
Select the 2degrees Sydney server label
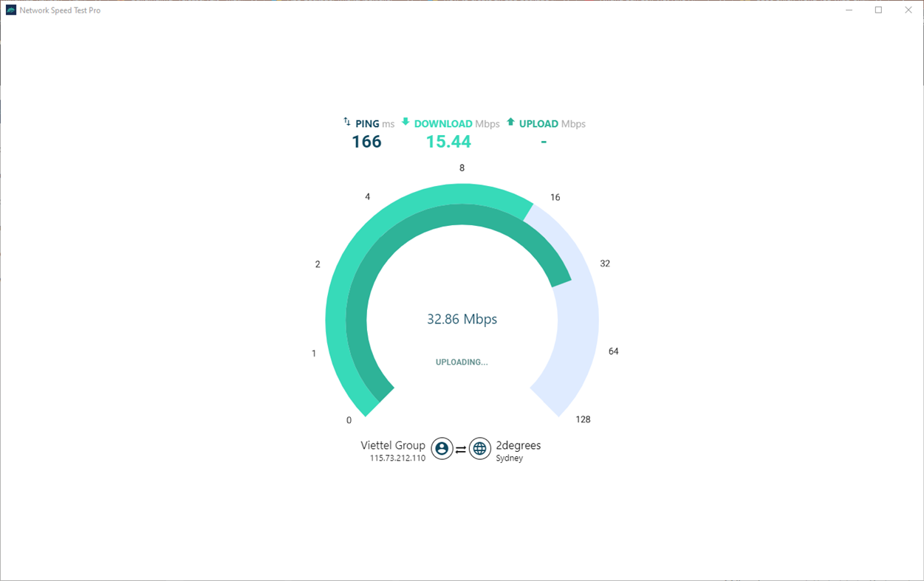click(x=518, y=449)
